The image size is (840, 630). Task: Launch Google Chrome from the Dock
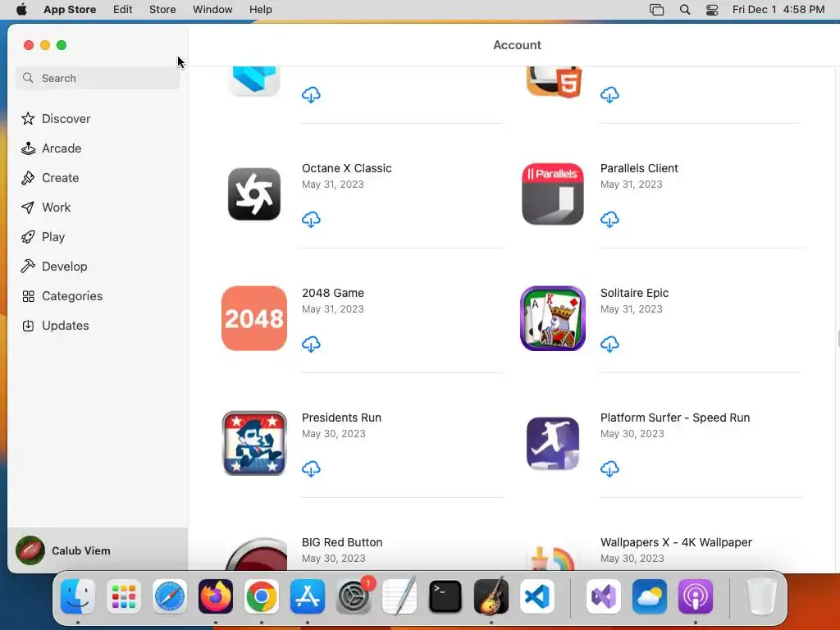click(262, 596)
